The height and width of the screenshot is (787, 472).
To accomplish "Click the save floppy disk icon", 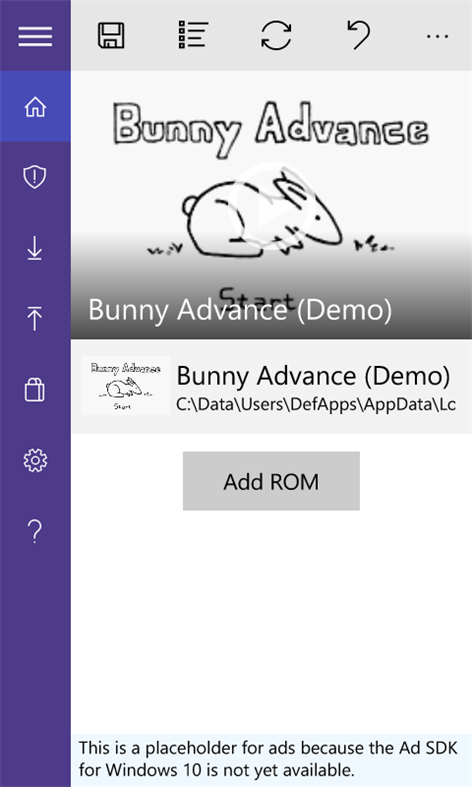I will point(111,35).
